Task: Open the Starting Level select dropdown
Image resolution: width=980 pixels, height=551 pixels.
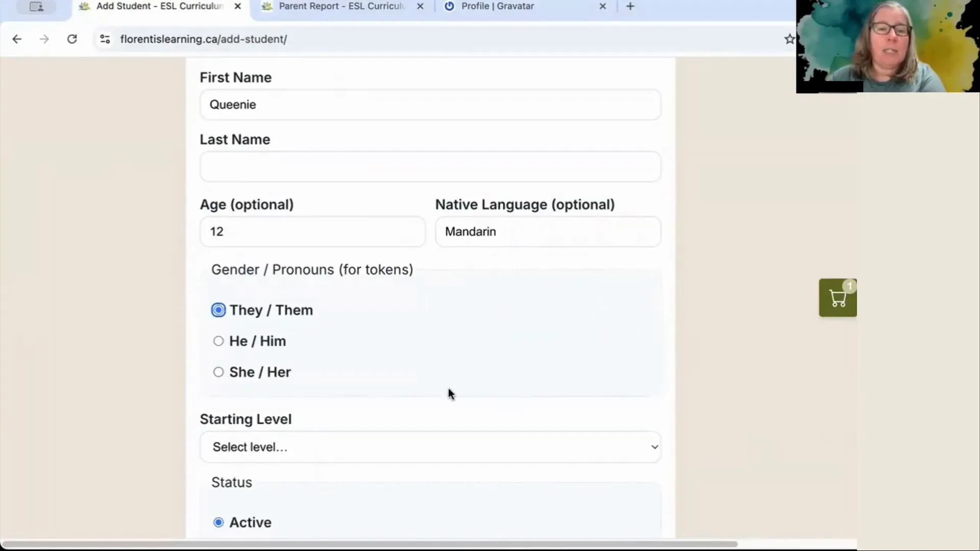Action: pos(430,447)
